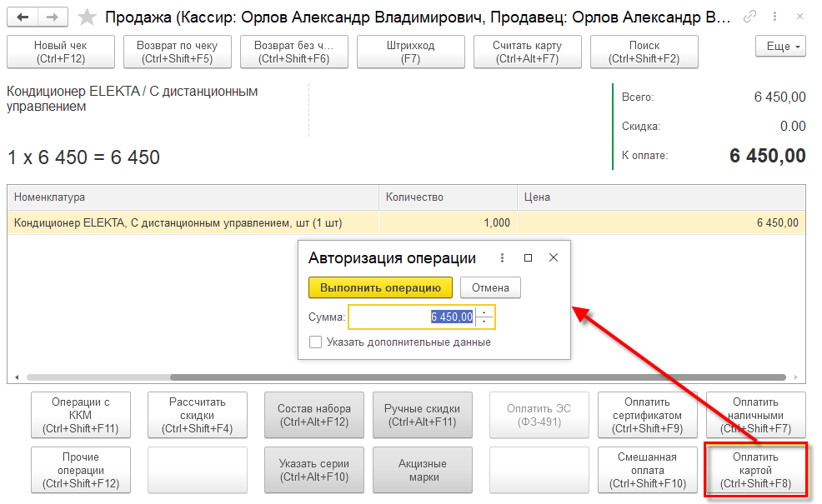Click Возврат по чеку button

point(178,52)
